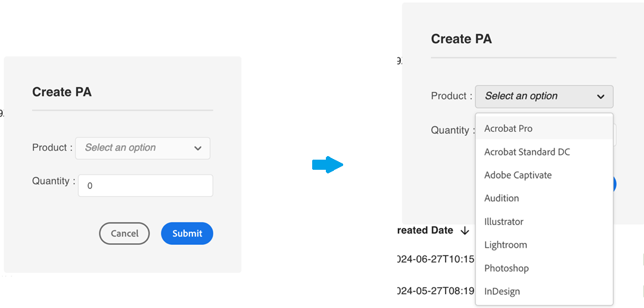
Task: Select Acrobat Standard DC option
Action: pyautogui.click(x=527, y=152)
